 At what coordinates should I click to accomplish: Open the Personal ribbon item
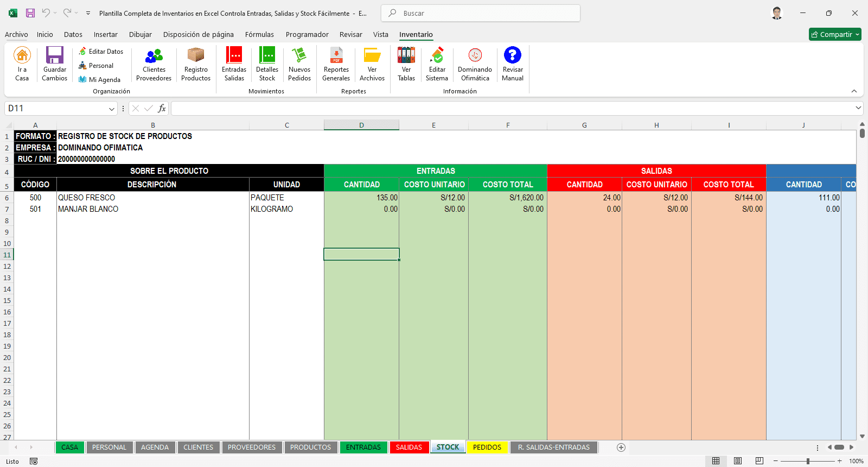click(x=96, y=66)
